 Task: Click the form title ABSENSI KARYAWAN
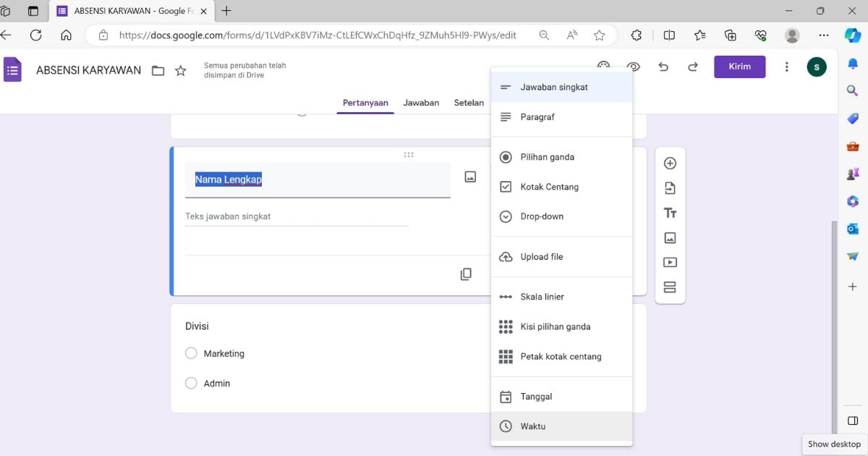[88, 70]
